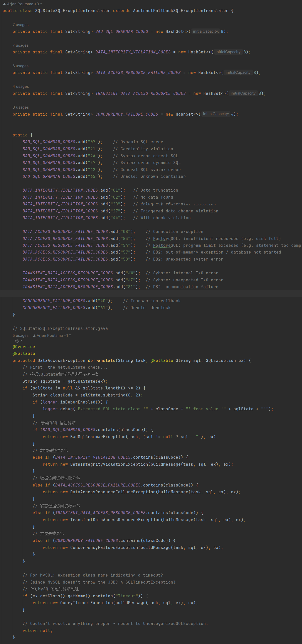Viewport: 302px width, 644px height.
Task: Click the 'return null;' statement
Action: [37, 631]
